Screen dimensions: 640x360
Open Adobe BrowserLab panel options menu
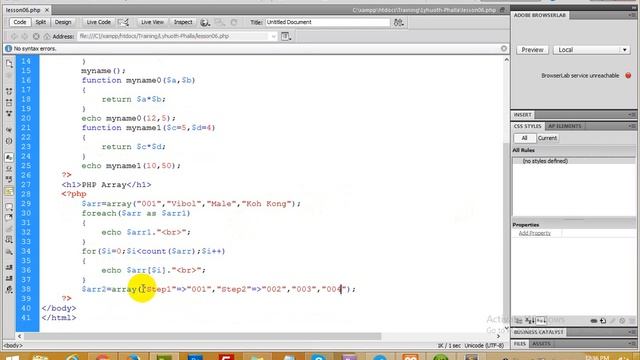pos(631,15)
